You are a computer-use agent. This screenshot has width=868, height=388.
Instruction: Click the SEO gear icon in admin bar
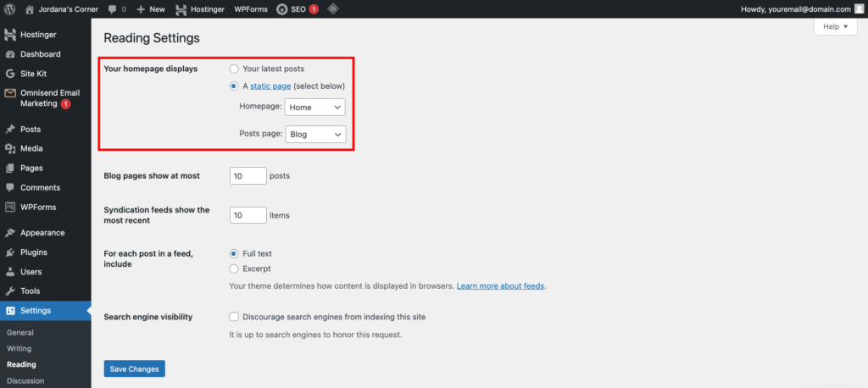[282, 9]
